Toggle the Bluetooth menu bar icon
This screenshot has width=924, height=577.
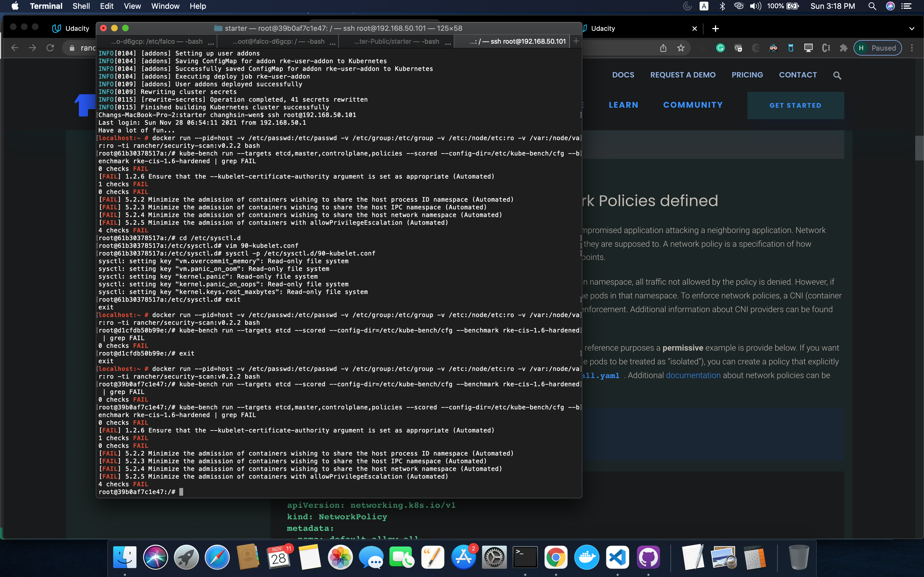tap(722, 6)
